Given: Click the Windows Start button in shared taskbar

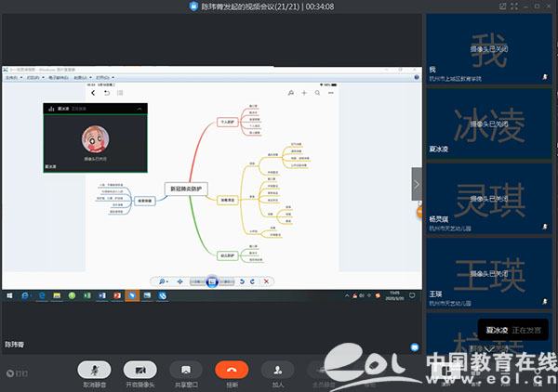Looking at the screenshot, I should click(x=8, y=295).
